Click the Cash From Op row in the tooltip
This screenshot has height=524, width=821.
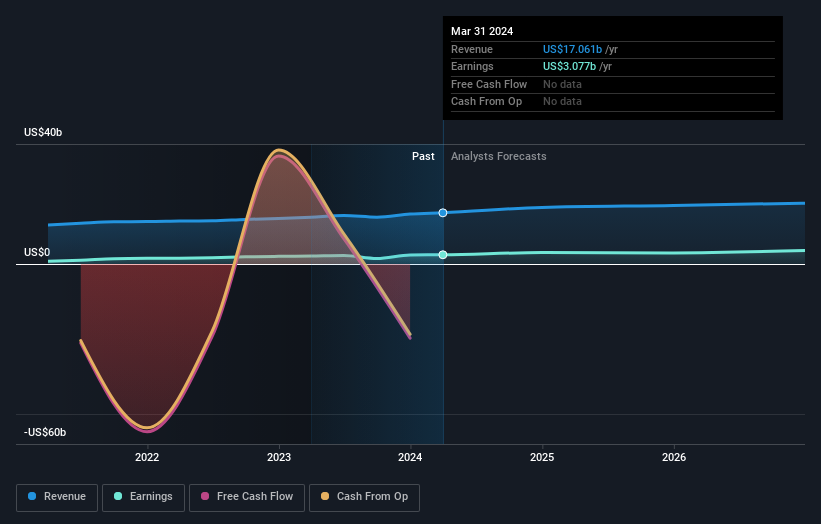tap(613, 102)
